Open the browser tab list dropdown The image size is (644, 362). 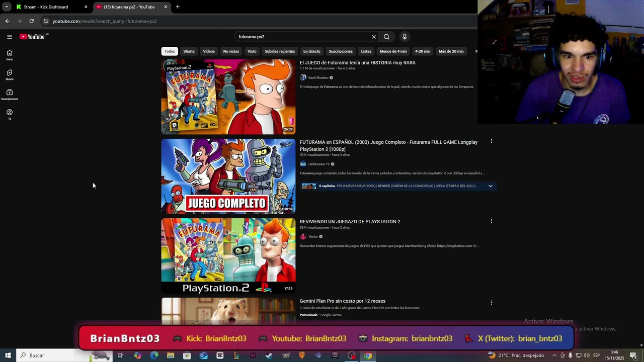coord(6,7)
